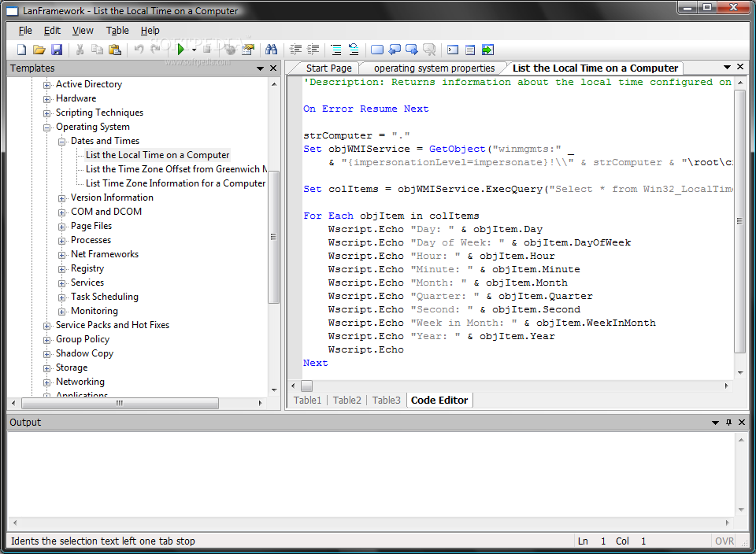
Task: Switch to the Start Page tab
Action: [x=328, y=68]
